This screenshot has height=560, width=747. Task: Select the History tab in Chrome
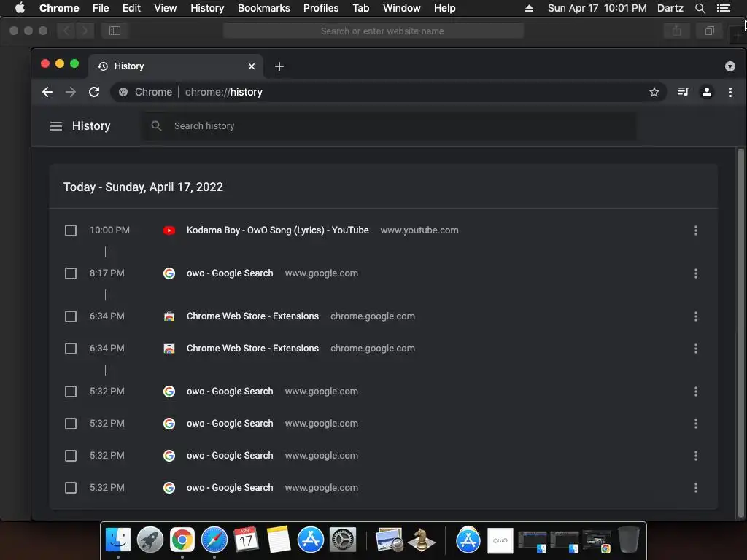(x=177, y=66)
